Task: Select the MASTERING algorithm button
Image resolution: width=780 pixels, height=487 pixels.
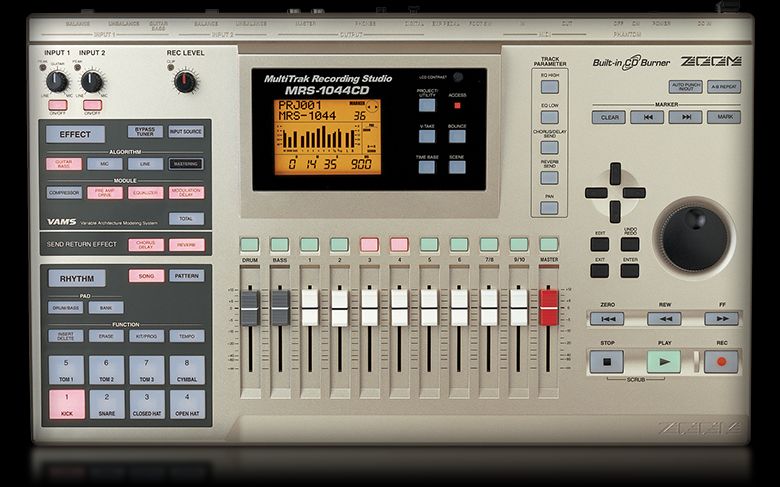Action: [186, 164]
